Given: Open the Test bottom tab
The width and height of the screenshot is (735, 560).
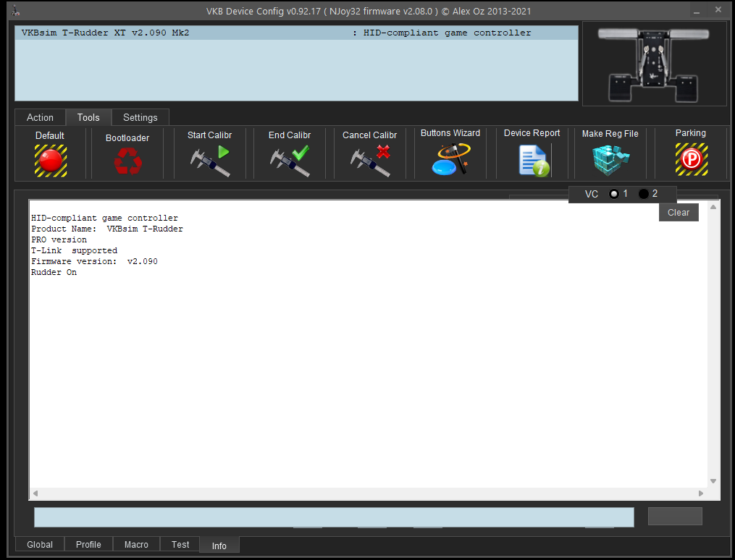Looking at the screenshot, I should (180, 545).
